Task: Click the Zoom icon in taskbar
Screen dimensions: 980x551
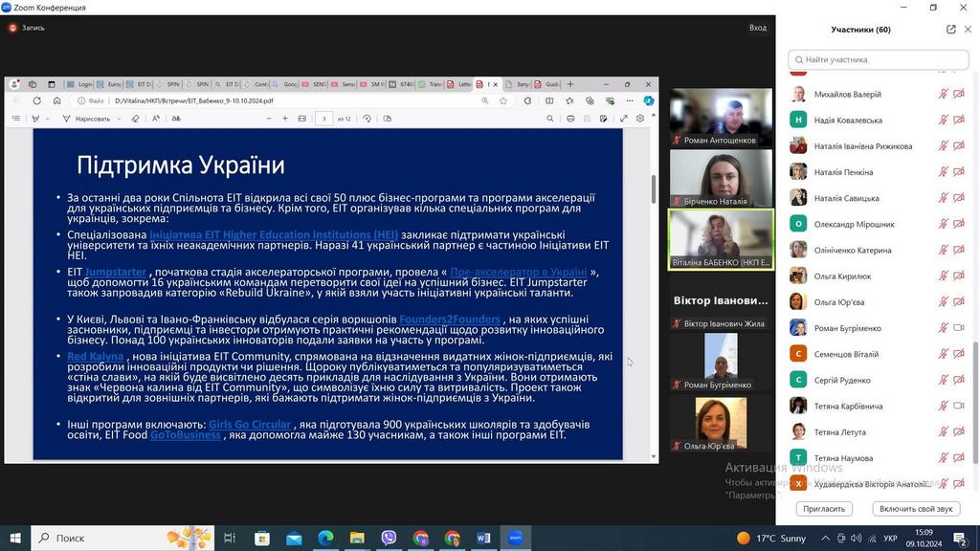Action: [x=515, y=539]
